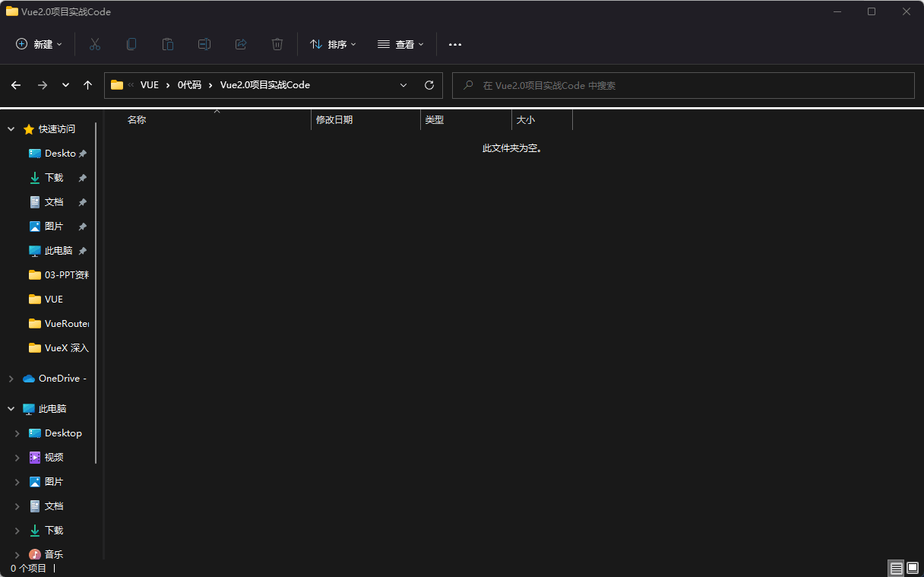Select Desktop under 此电脑
This screenshot has height=577, width=924.
[63, 433]
